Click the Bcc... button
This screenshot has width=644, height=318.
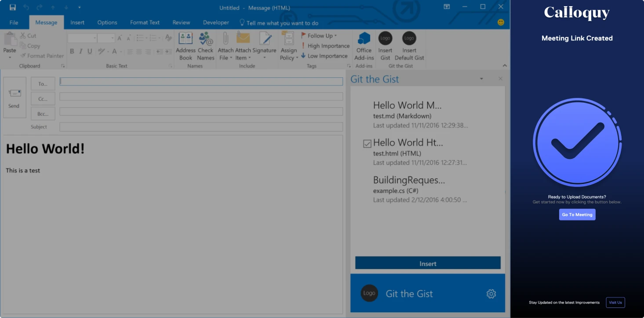pyautogui.click(x=43, y=114)
